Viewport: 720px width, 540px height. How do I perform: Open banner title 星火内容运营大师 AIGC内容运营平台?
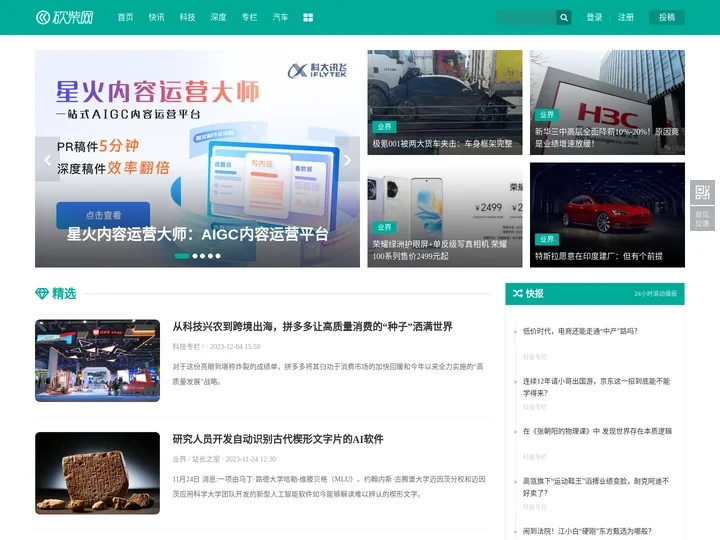click(x=197, y=234)
